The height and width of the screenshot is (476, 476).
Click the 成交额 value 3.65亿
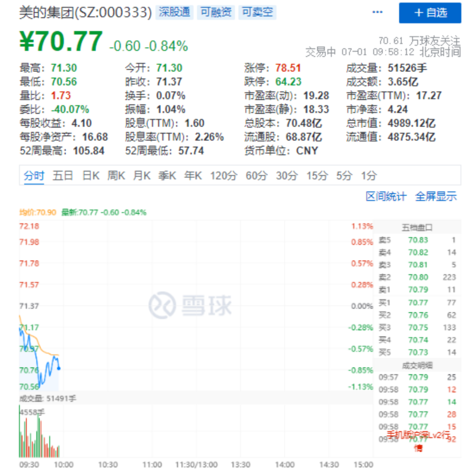[x=403, y=82]
